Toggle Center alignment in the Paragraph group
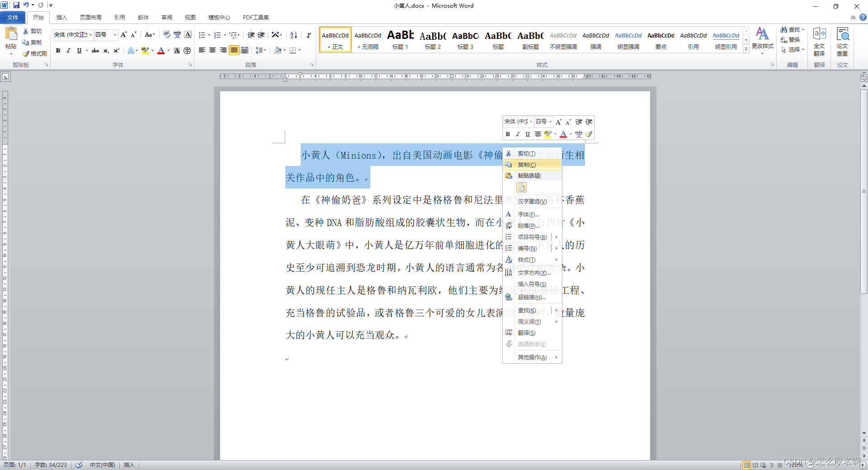 [x=212, y=50]
